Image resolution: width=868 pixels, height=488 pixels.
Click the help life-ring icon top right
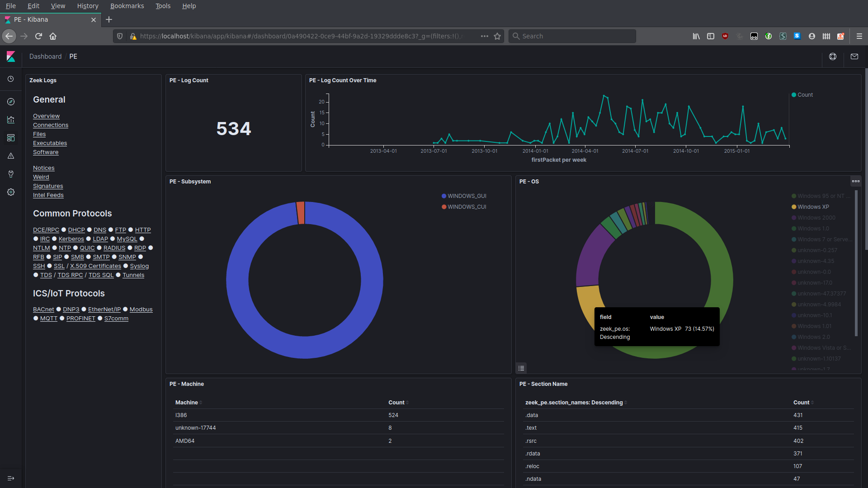coord(833,56)
